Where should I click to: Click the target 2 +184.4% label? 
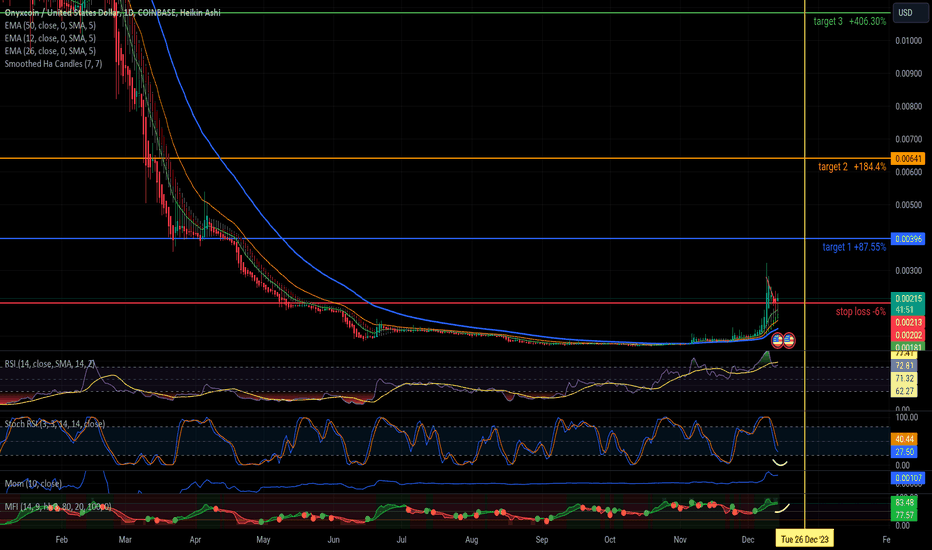click(852, 167)
